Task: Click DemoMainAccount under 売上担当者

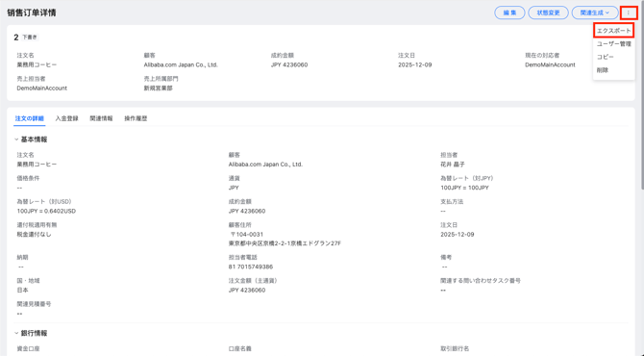Action: pyautogui.click(x=42, y=89)
